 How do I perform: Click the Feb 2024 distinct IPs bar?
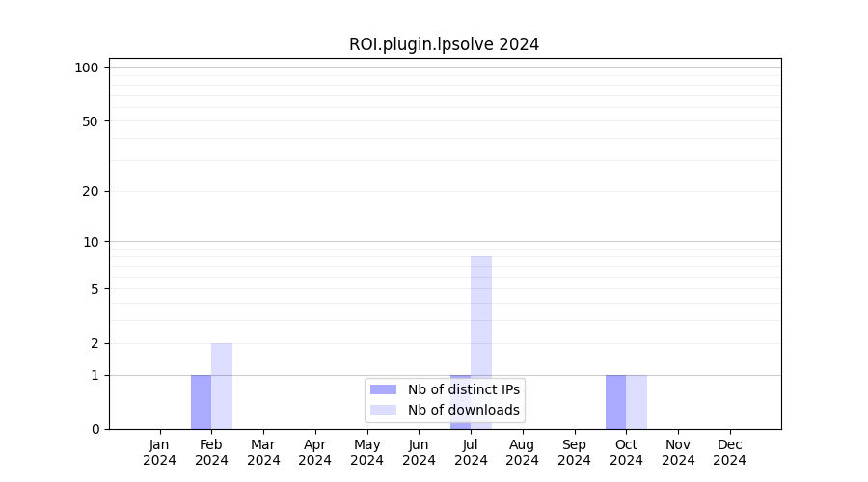201,402
